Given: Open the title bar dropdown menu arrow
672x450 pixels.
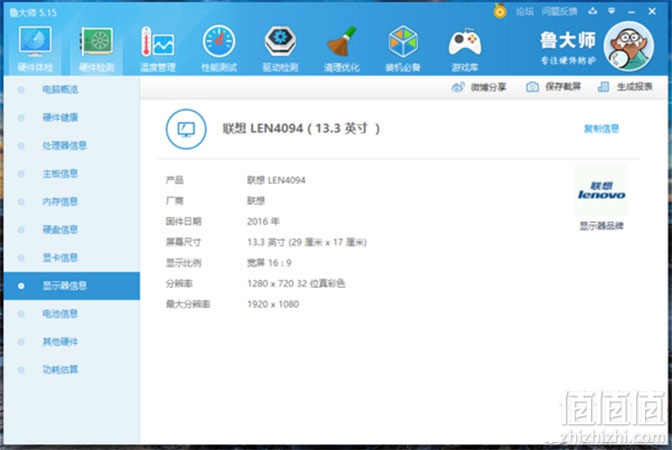Looking at the screenshot, I should [x=612, y=11].
